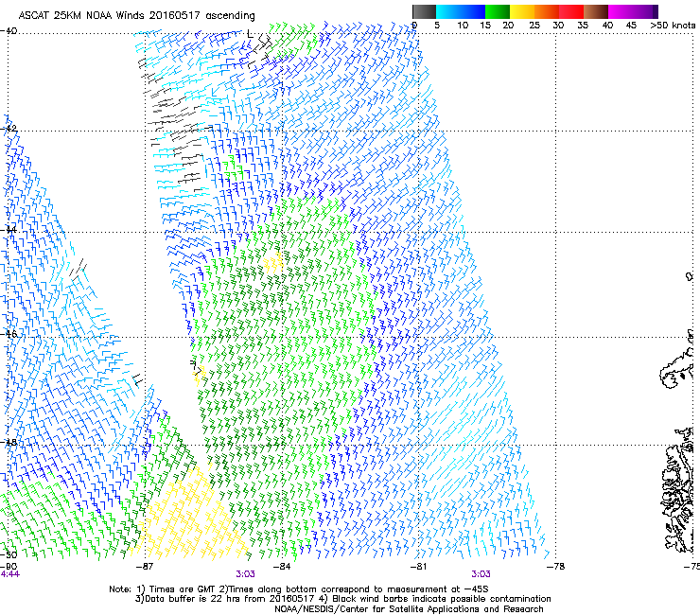Click the red 30-35 knots color segment

[x=571, y=11]
